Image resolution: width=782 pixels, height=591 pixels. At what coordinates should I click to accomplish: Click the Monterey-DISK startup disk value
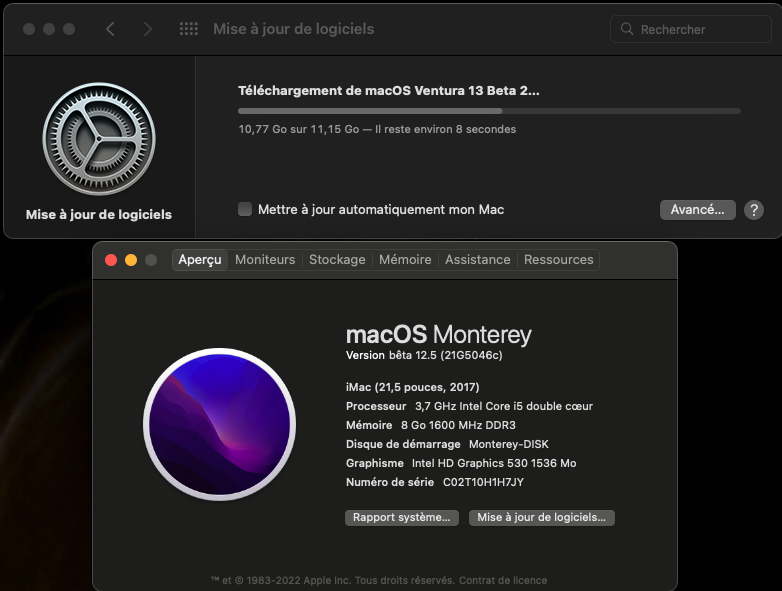[x=509, y=444]
